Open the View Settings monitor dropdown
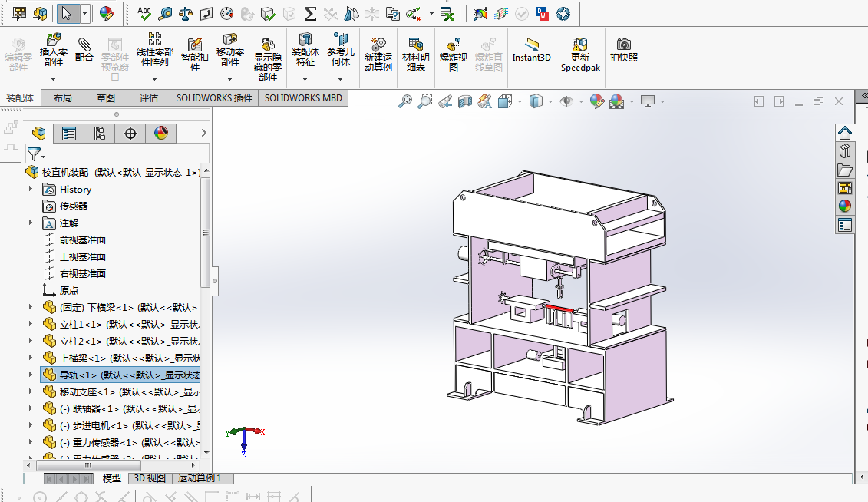The image size is (868, 502). pos(662,101)
